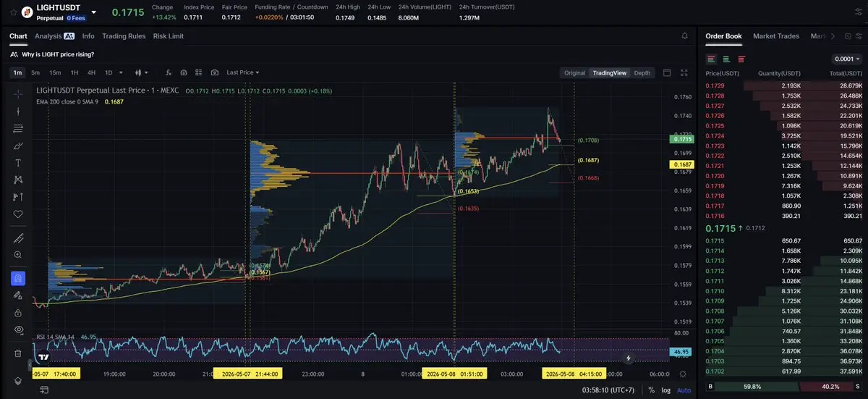Viewport: 868px width, 399px height.
Task: Open the Info tab
Action: tap(88, 35)
